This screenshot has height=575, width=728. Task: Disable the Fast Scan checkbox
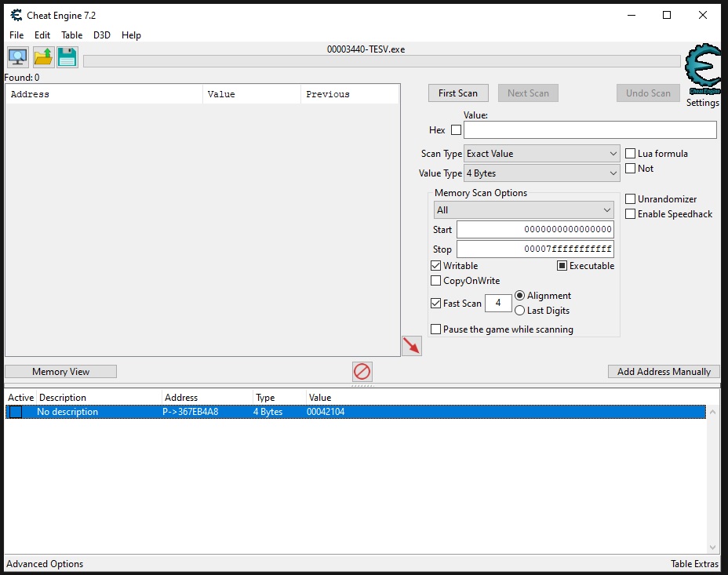pos(435,303)
